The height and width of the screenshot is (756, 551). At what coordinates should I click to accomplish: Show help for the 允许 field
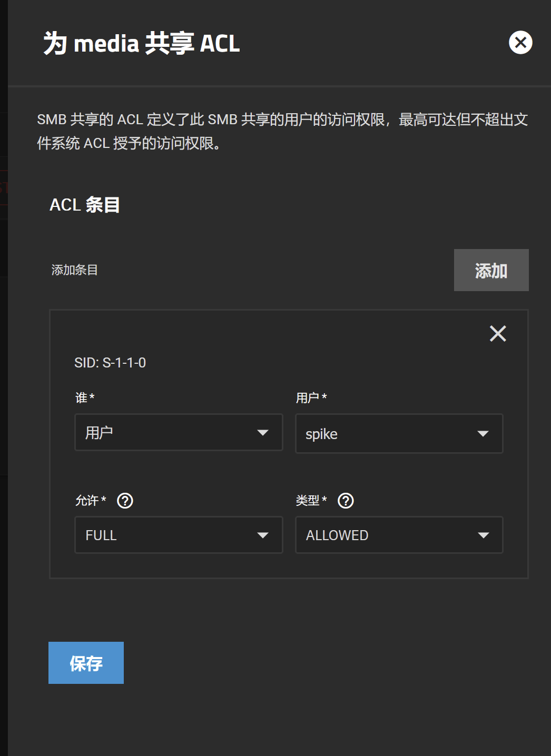(125, 500)
